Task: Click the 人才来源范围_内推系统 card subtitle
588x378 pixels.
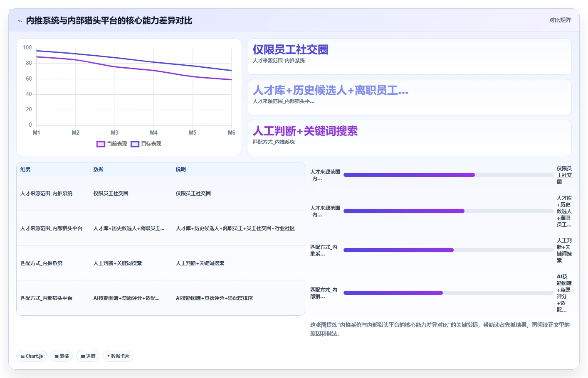Action: pos(279,61)
